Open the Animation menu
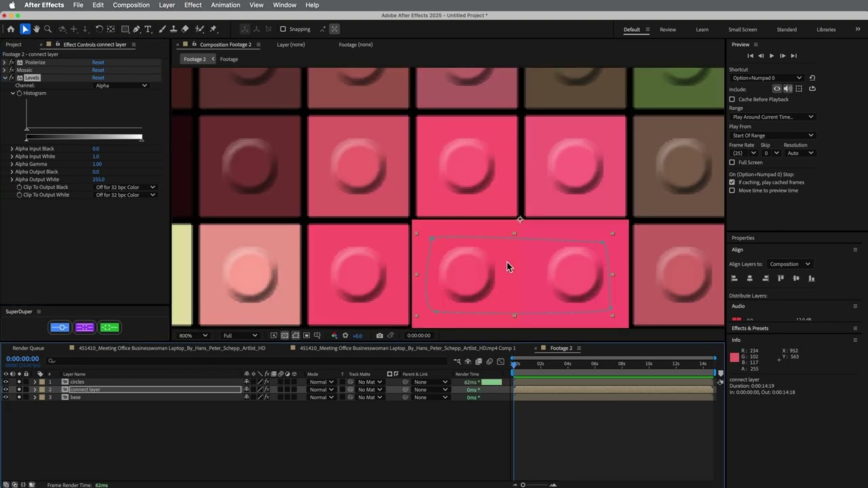The image size is (868, 488). [x=225, y=5]
